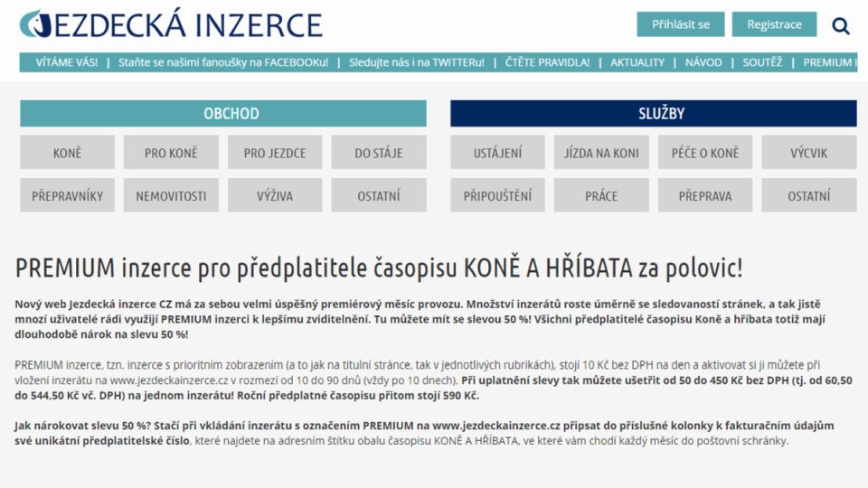This screenshot has width=868, height=488.
Task: Open the PŘEPRAVNÍKY category
Action: [67, 195]
